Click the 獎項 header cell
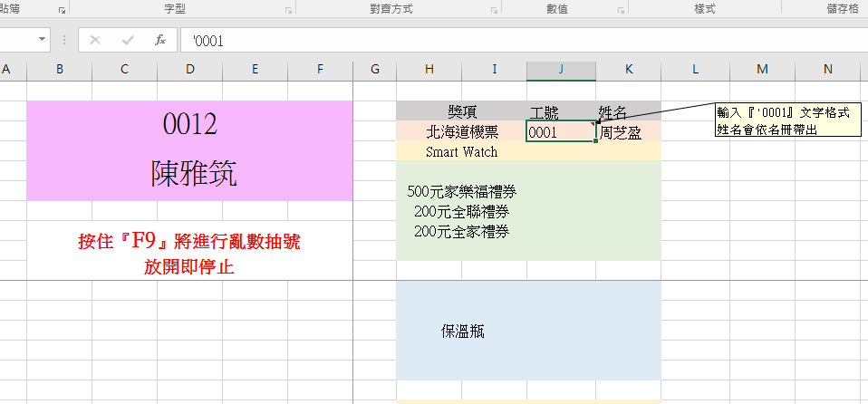This screenshot has width=868, height=404. 462,111
